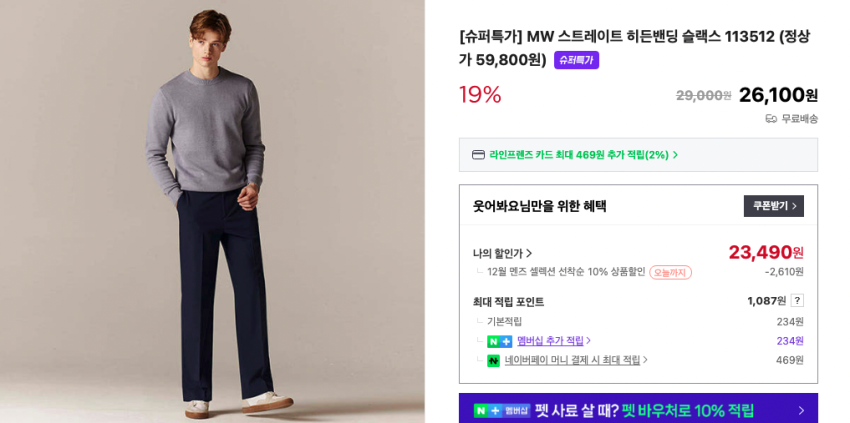Click the credit card icon in banner
The width and height of the screenshot is (850, 423).
(x=478, y=155)
